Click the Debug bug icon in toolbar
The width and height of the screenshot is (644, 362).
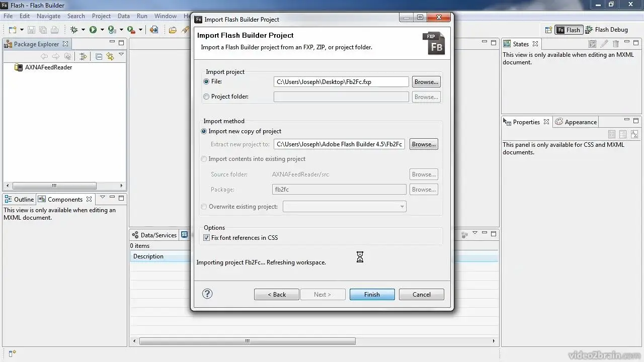[74, 30]
